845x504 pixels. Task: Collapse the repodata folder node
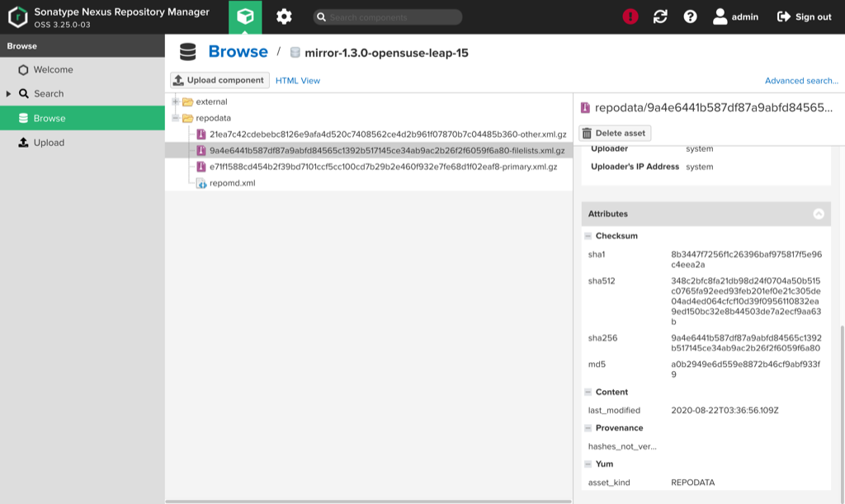click(176, 117)
